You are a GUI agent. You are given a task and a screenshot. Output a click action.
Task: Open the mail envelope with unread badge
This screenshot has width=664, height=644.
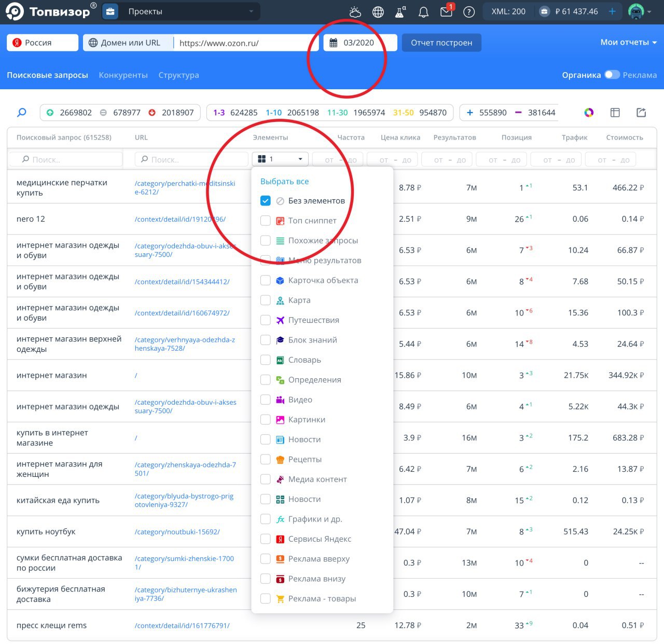pos(446,11)
